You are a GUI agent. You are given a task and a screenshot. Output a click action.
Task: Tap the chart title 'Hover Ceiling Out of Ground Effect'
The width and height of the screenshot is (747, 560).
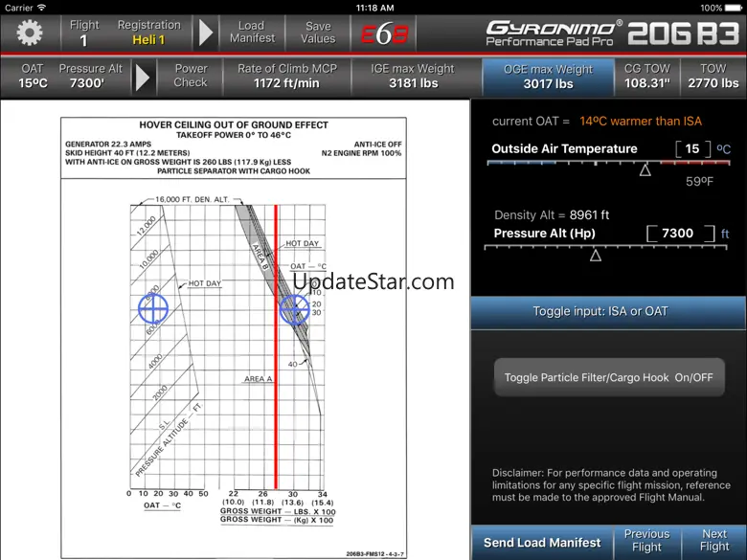click(x=234, y=125)
